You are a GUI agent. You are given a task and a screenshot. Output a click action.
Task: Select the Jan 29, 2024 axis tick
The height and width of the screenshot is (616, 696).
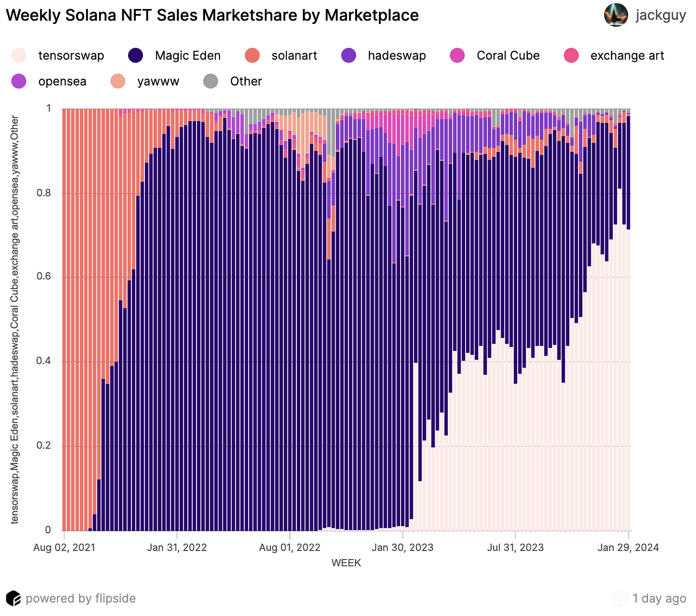pyautogui.click(x=628, y=548)
